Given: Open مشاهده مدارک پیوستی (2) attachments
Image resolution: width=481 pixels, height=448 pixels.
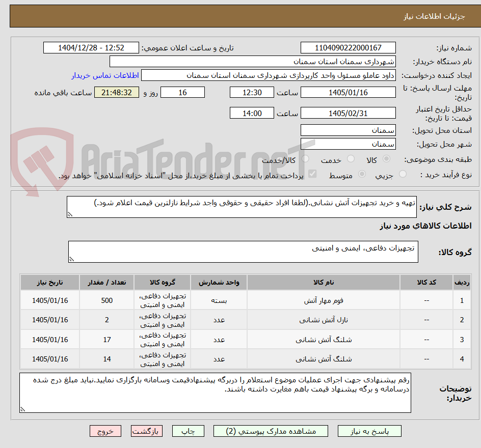Looking at the screenshot, I should (x=271, y=431).
